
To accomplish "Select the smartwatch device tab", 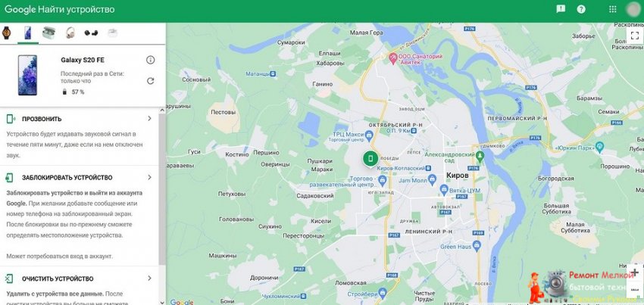I will pyautogui.click(x=6, y=33).
